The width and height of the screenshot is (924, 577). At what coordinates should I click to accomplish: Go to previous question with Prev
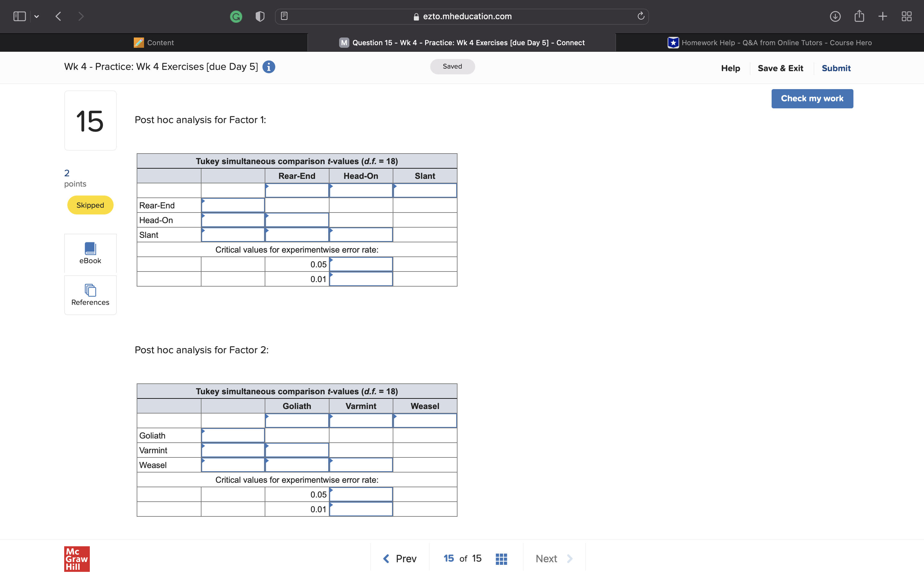(x=400, y=559)
